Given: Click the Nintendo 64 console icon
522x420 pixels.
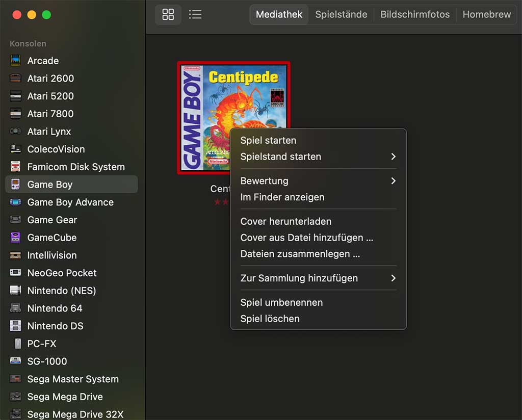Looking at the screenshot, I should (x=15, y=308).
